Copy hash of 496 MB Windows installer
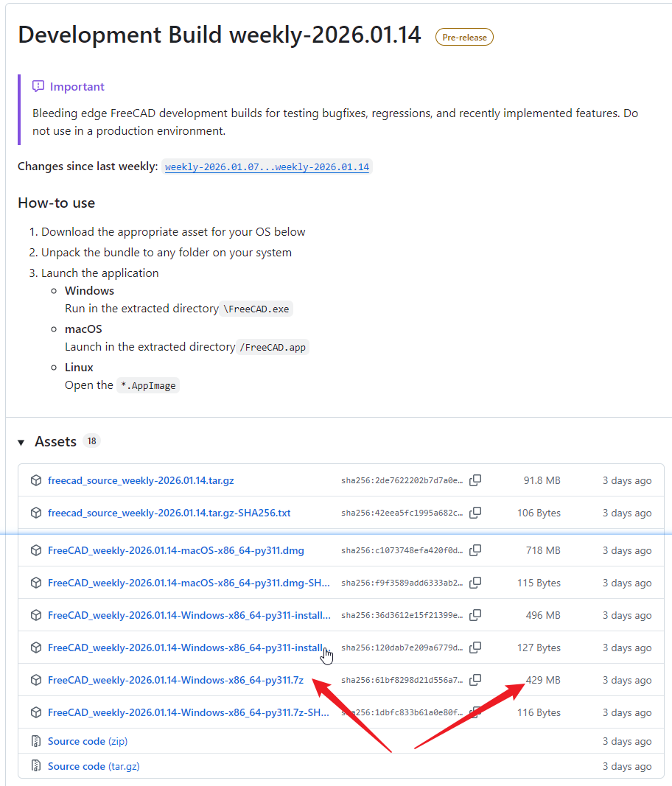The height and width of the screenshot is (786, 672). pos(475,615)
